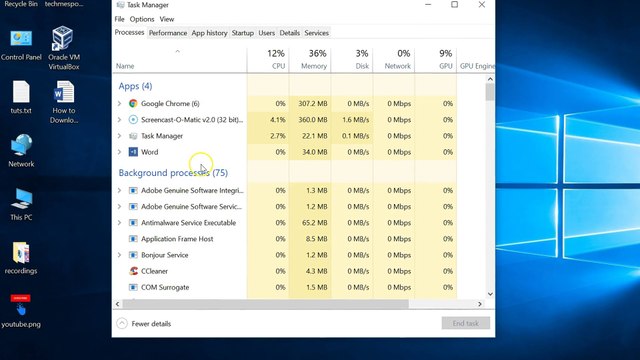
Task: Click the CCleaner process icon
Action: tap(133, 271)
